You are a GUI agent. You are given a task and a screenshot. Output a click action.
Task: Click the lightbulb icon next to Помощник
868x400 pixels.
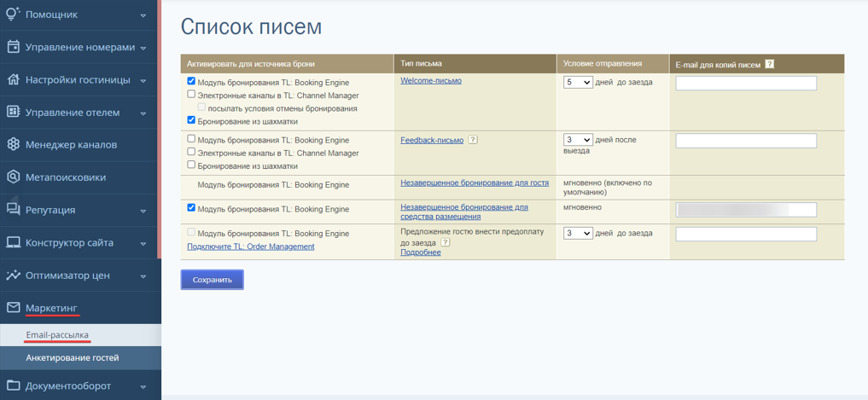[x=13, y=14]
